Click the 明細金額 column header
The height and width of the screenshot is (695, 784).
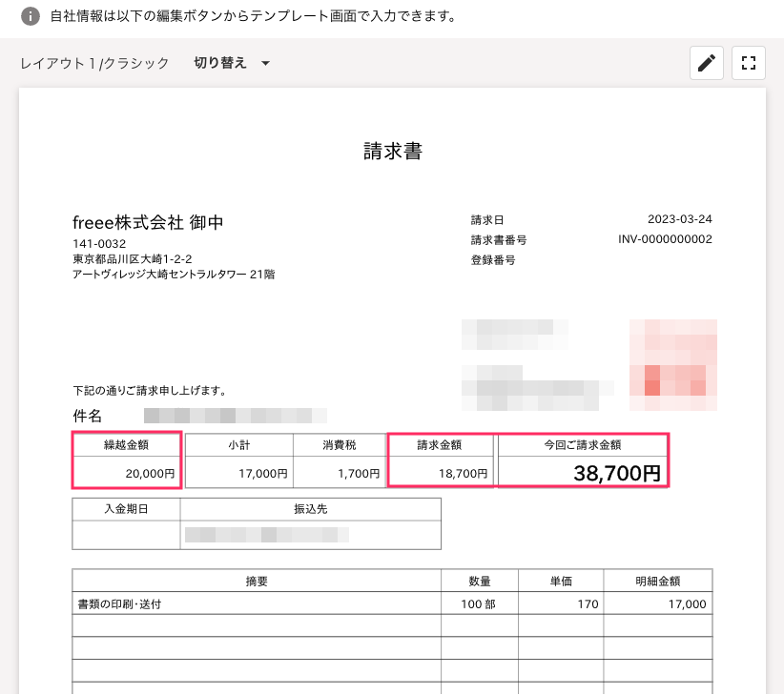coord(657,581)
